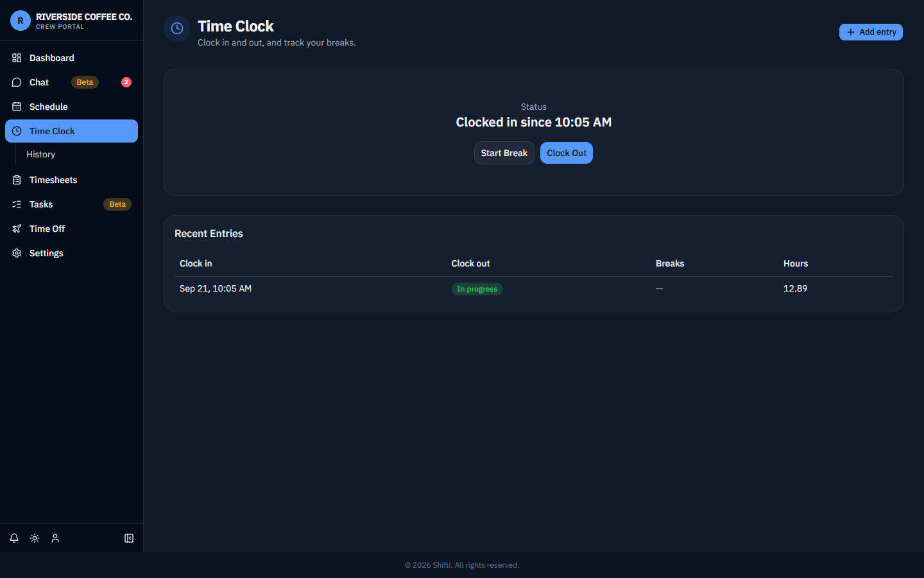Click the plus icon in Add entry
The width and height of the screenshot is (924, 578).
click(851, 32)
